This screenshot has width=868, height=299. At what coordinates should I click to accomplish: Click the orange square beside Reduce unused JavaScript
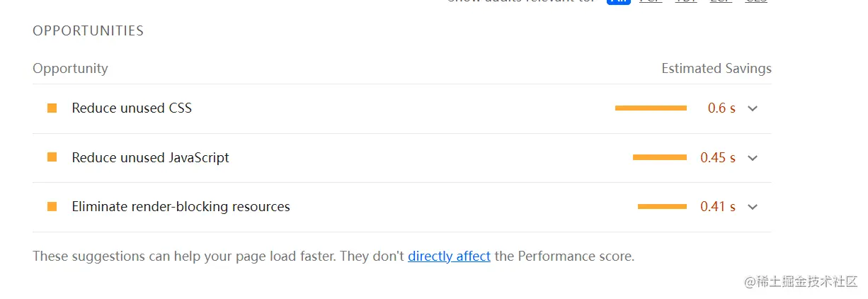pyautogui.click(x=52, y=157)
